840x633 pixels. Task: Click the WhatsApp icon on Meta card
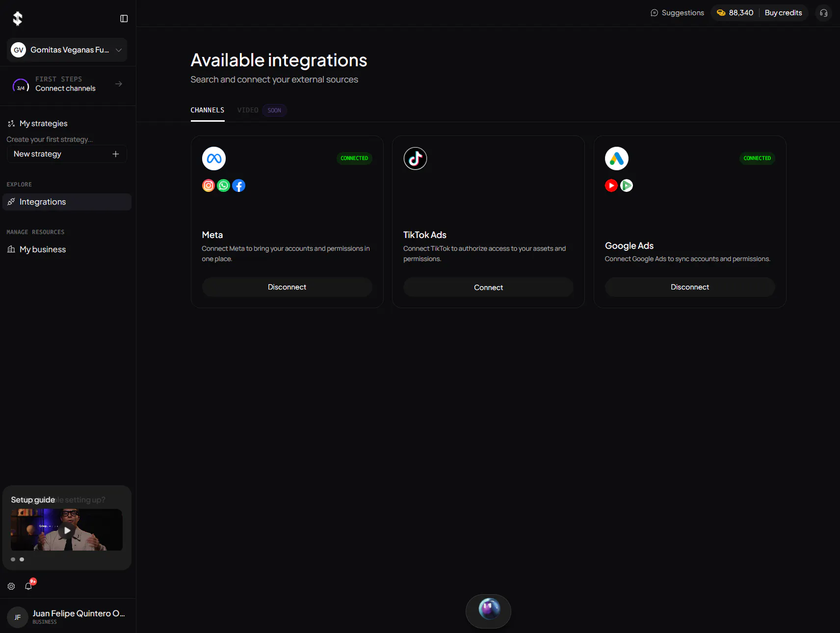(224, 185)
